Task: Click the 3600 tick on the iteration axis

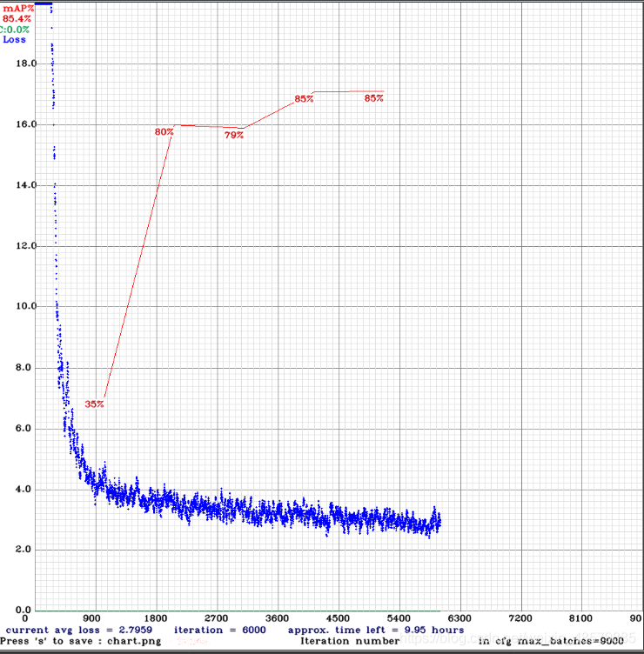Action: pyautogui.click(x=277, y=618)
